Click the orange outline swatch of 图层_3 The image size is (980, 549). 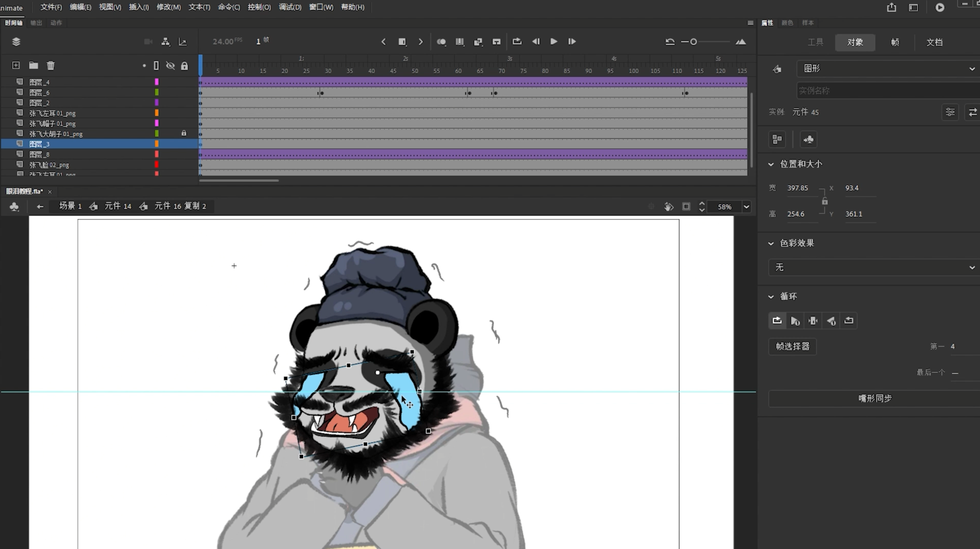tap(157, 144)
